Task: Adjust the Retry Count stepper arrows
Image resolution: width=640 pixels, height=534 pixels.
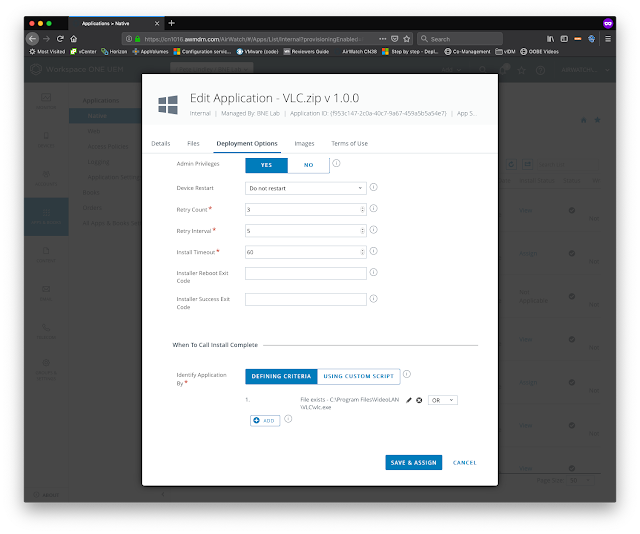Action: [362, 209]
